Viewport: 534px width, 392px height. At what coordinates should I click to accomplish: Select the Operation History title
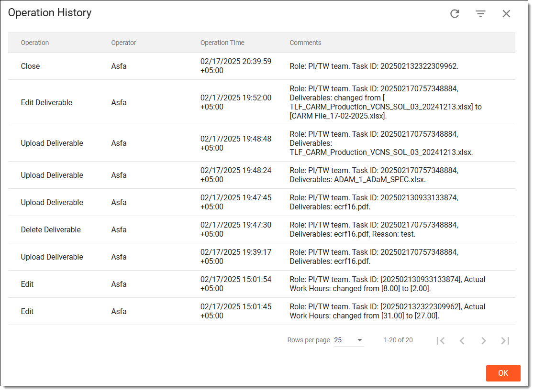[50, 12]
